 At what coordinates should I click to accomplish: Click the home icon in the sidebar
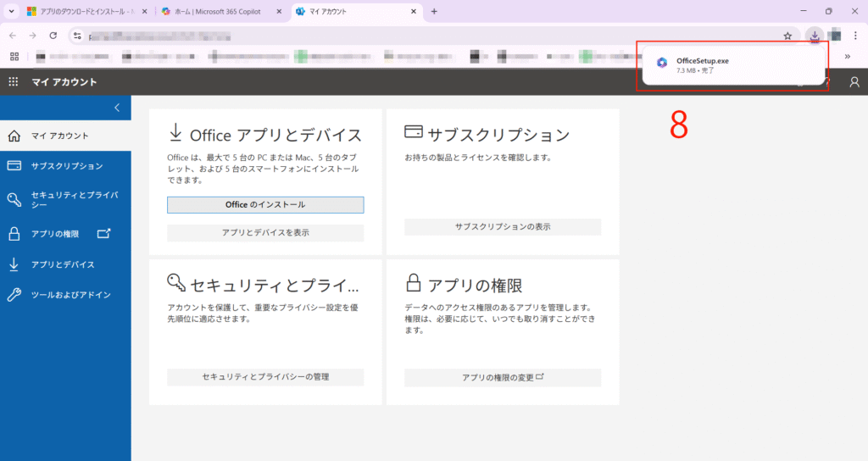(14, 136)
